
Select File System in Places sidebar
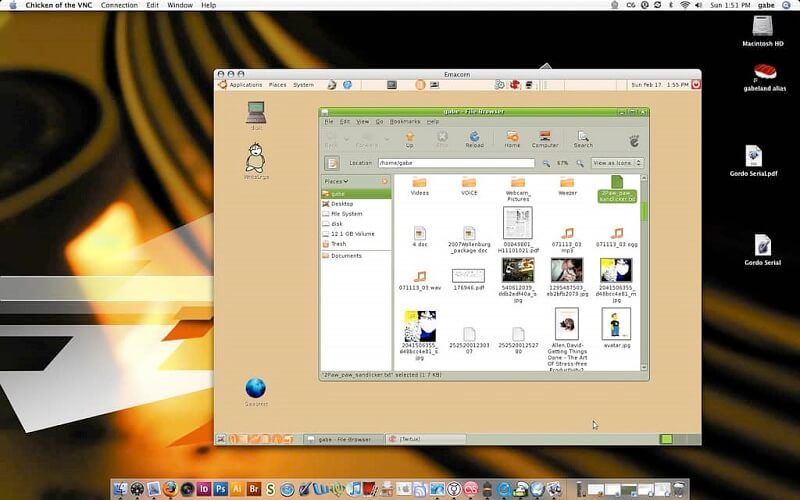click(x=356, y=214)
